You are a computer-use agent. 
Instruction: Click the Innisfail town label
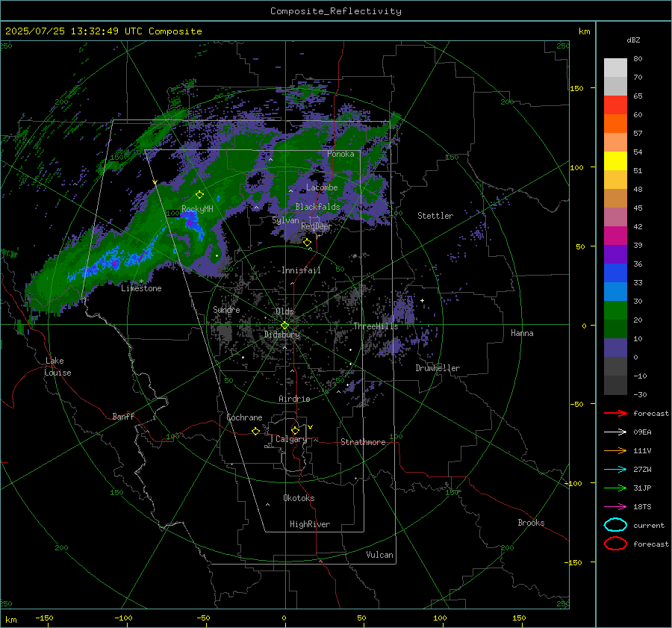click(x=301, y=270)
